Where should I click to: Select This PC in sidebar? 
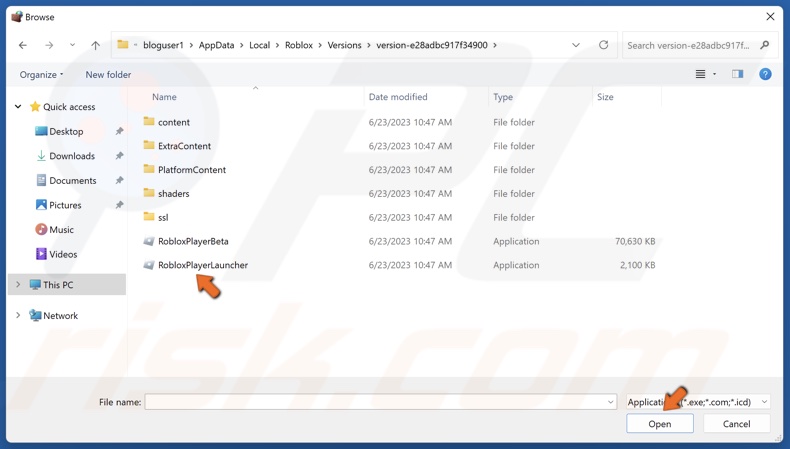[x=57, y=285]
